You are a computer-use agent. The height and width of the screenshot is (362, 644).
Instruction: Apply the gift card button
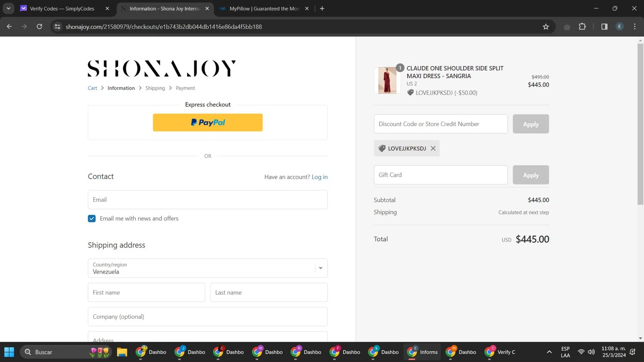531,175
